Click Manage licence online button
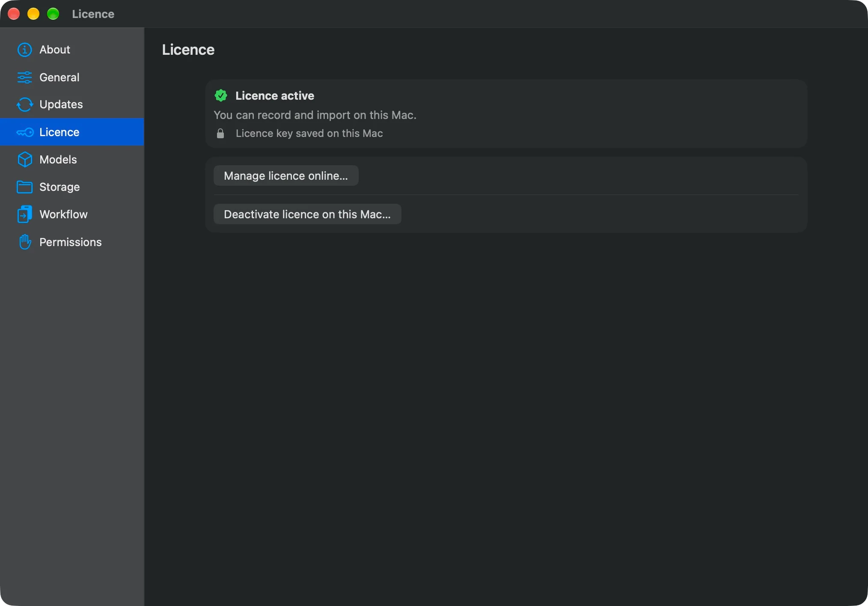868x606 pixels. point(286,175)
